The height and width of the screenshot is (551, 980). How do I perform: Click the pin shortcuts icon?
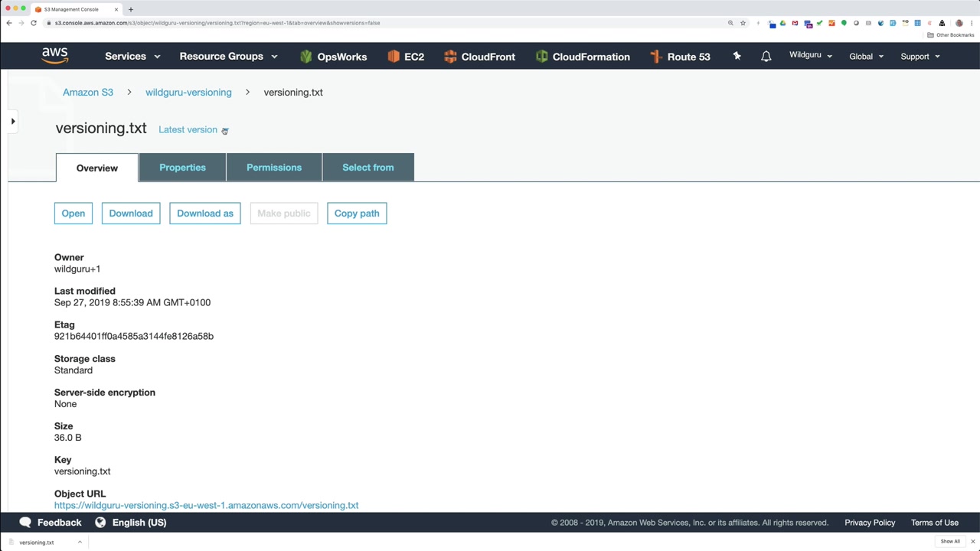coord(737,56)
